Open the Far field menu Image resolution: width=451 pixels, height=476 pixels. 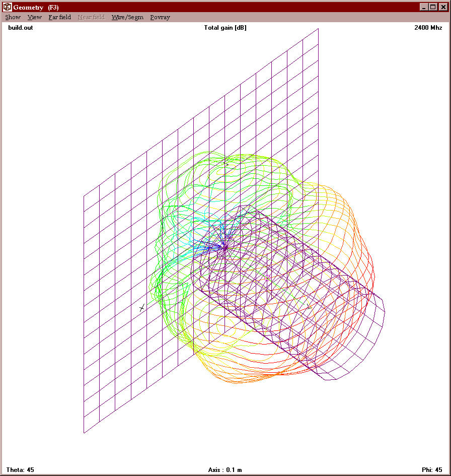[60, 17]
